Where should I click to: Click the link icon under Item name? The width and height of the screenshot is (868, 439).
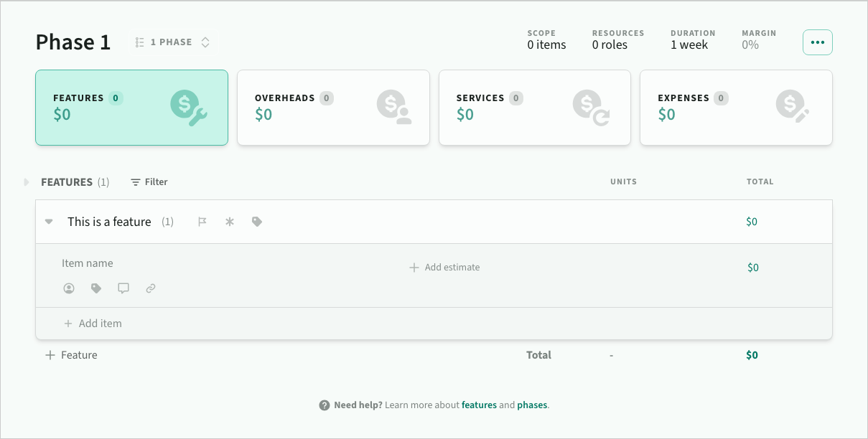tap(151, 288)
